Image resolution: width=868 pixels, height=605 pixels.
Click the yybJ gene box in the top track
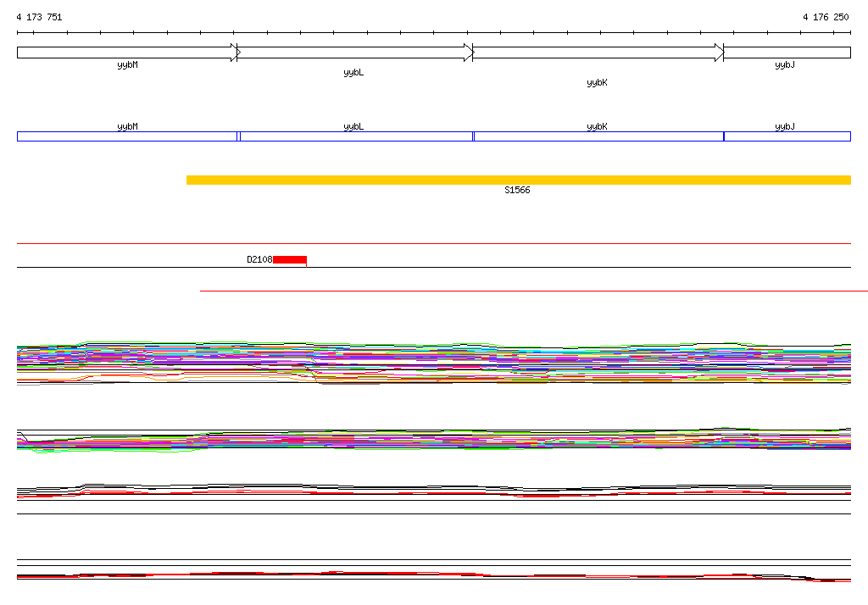click(787, 53)
